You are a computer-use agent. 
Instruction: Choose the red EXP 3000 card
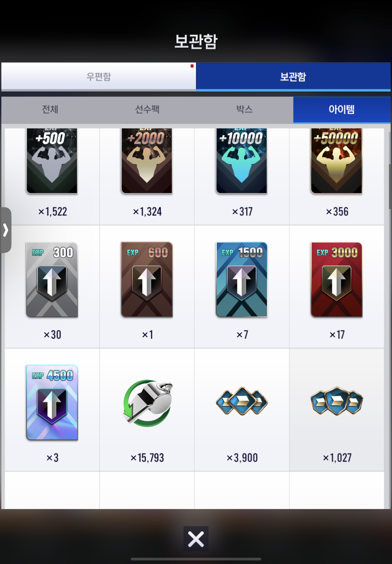[336, 279]
